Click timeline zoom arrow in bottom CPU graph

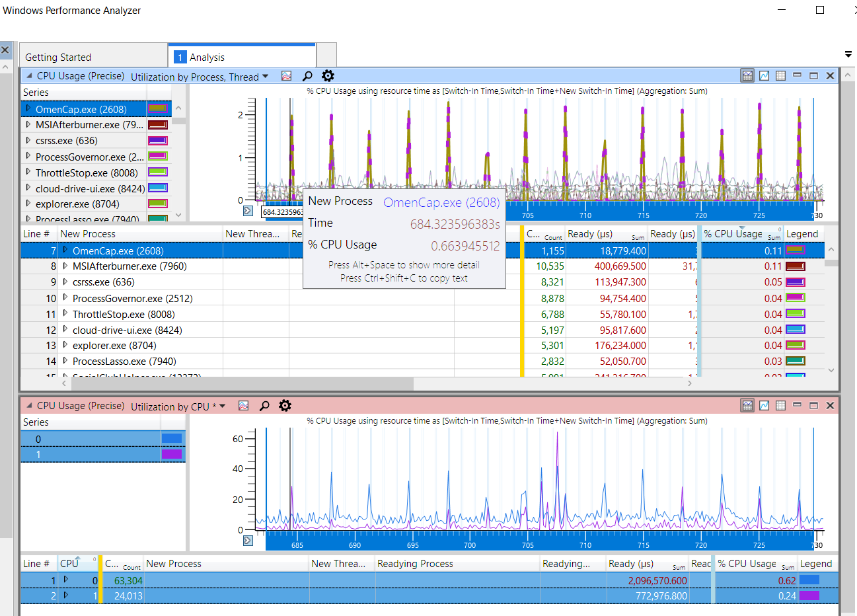(x=248, y=541)
